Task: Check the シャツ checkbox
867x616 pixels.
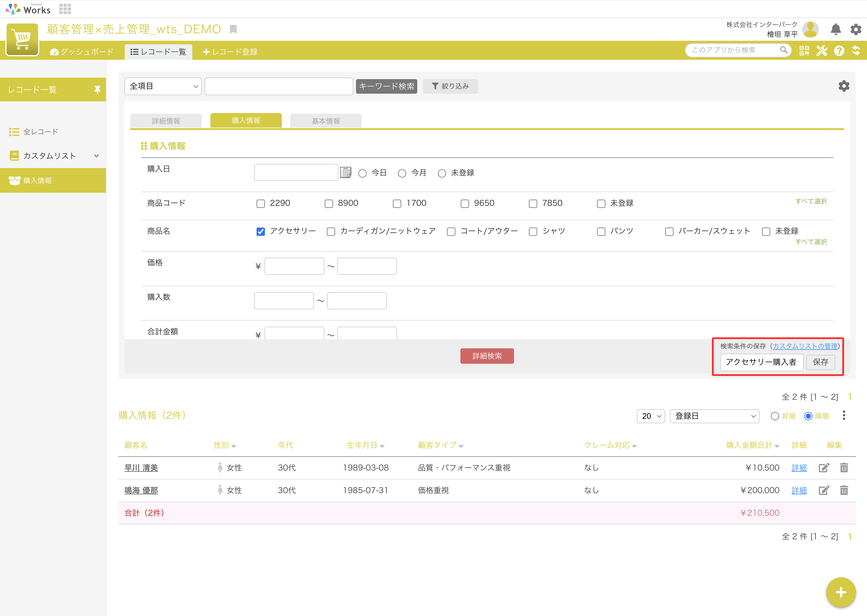Action: click(533, 231)
